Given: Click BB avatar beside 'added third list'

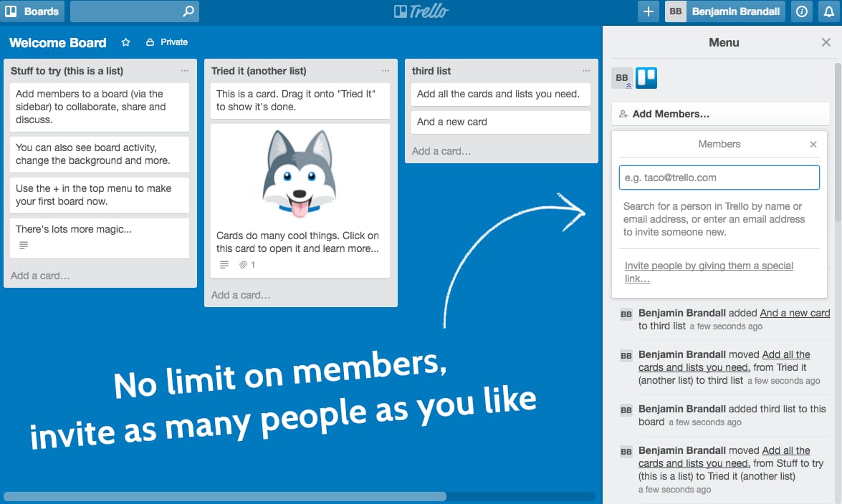Looking at the screenshot, I should click(x=626, y=410).
